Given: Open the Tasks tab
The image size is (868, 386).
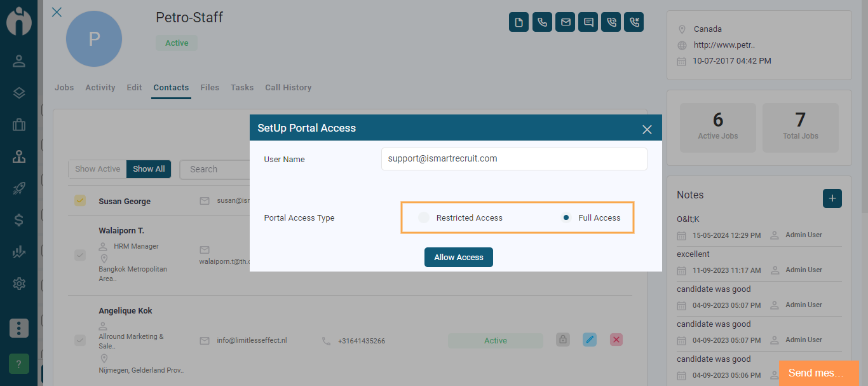Looking at the screenshot, I should pyautogui.click(x=242, y=88).
